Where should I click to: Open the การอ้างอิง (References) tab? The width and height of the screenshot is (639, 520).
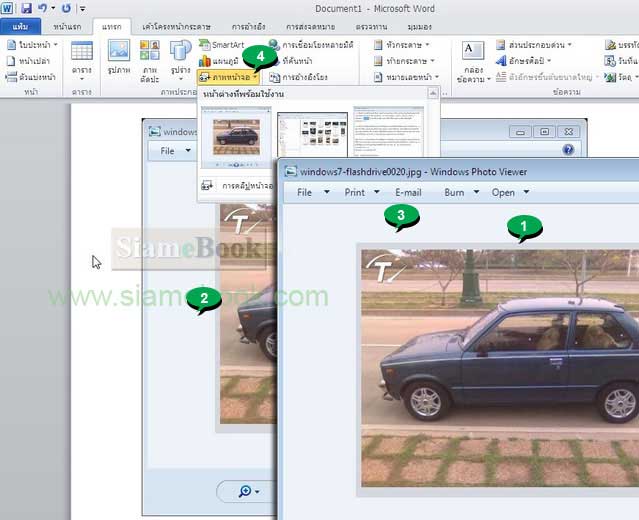tap(249, 27)
